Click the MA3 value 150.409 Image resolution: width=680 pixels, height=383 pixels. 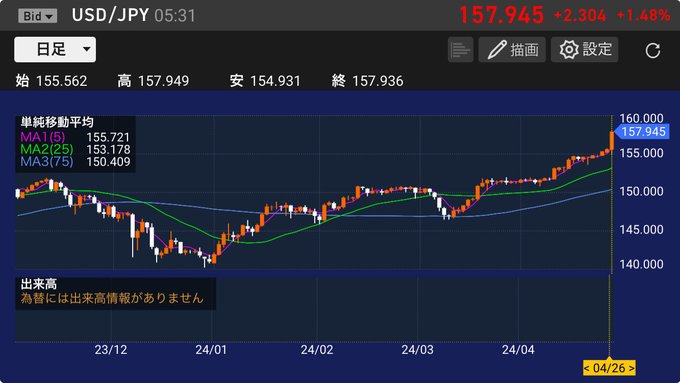pos(108,162)
